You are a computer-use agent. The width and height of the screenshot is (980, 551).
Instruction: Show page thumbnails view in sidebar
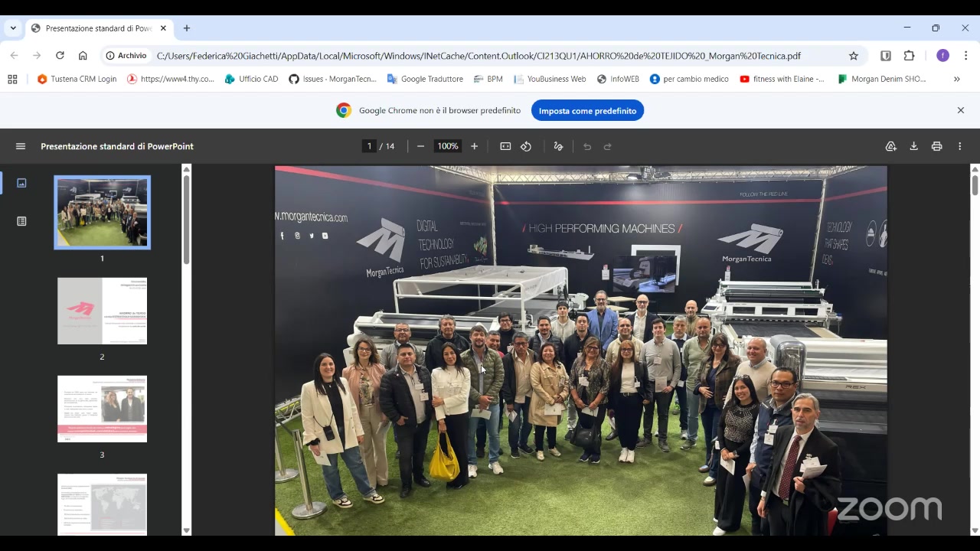[21, 183]
